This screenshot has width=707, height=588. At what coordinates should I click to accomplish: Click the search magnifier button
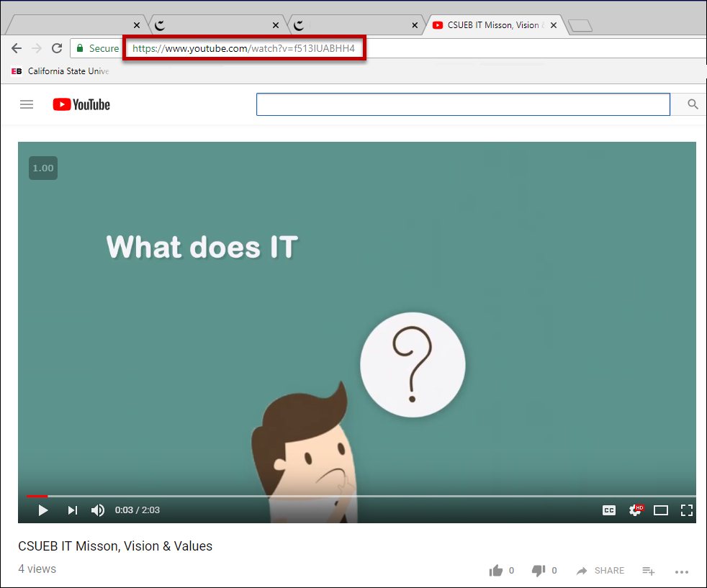point(693,104)
